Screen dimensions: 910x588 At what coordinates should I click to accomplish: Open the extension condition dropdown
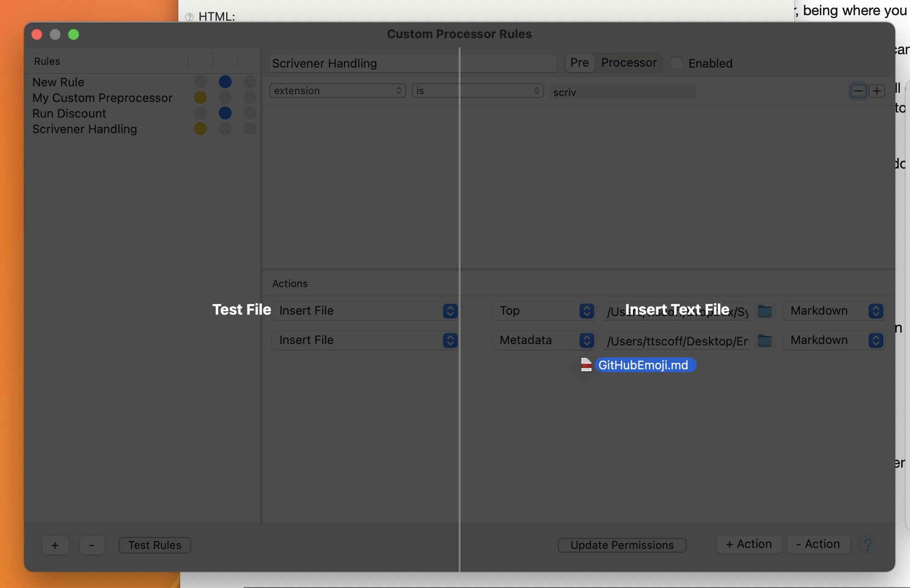337,90
